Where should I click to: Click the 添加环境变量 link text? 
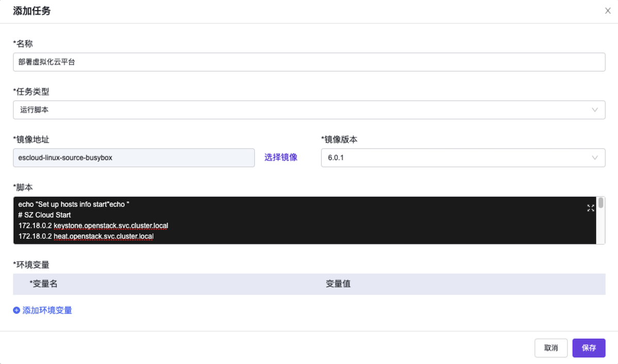coord(47,310)
